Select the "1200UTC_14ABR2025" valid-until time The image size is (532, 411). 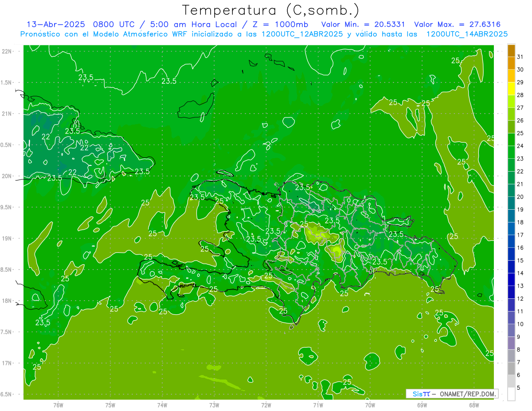(467, 34)
